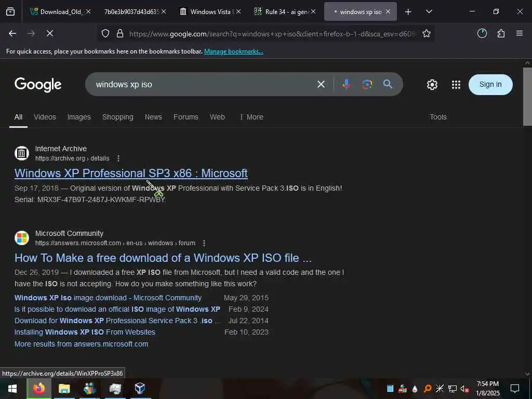Image resolution: width=532 pixels, height=399 pixels.
Task: Open Windows XP Iso image download sublink
Action: [x=108, y=298]
